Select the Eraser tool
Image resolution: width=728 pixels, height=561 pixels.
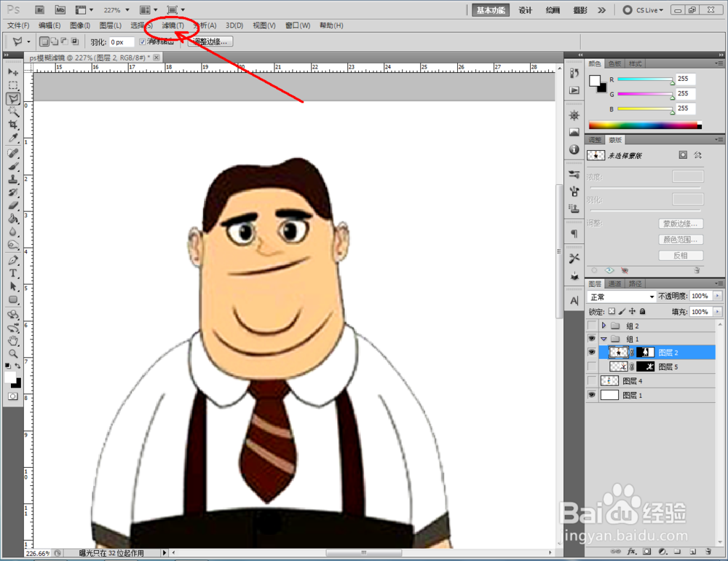[13, 205]
